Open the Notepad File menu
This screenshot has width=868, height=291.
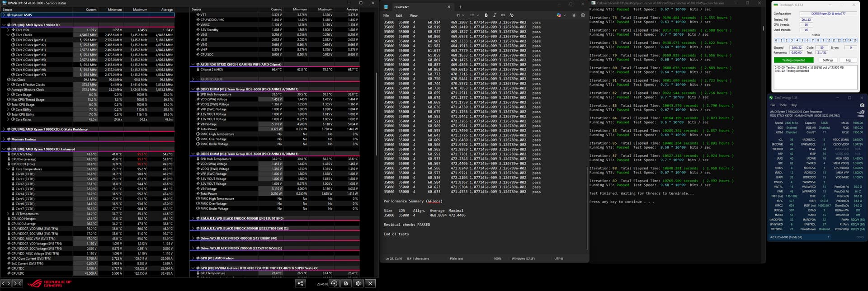pos(386,15)
